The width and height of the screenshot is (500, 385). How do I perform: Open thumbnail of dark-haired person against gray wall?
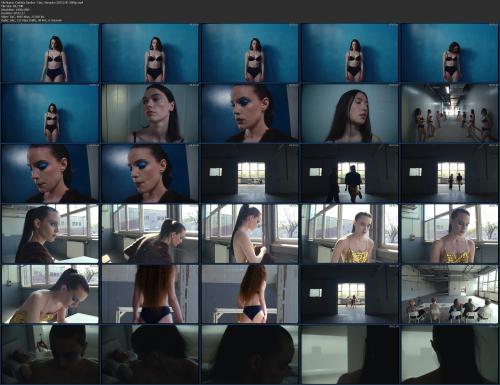coord(150,113)
